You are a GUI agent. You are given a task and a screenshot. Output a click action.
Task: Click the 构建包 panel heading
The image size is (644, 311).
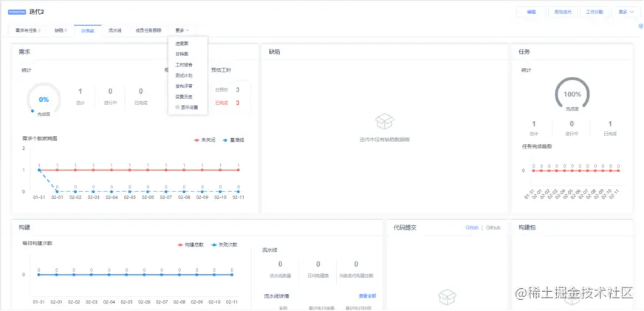(x=527, y=228)
